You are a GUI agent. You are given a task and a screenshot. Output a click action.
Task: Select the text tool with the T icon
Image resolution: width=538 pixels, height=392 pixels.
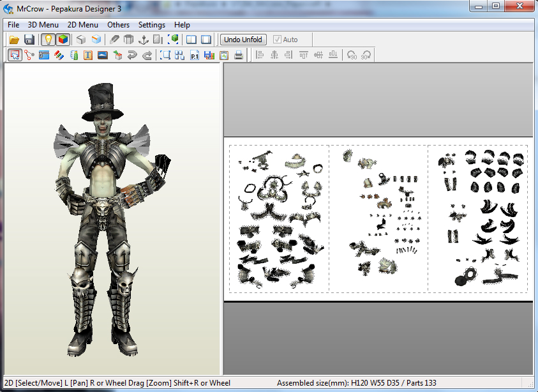[x=87, y=56]
